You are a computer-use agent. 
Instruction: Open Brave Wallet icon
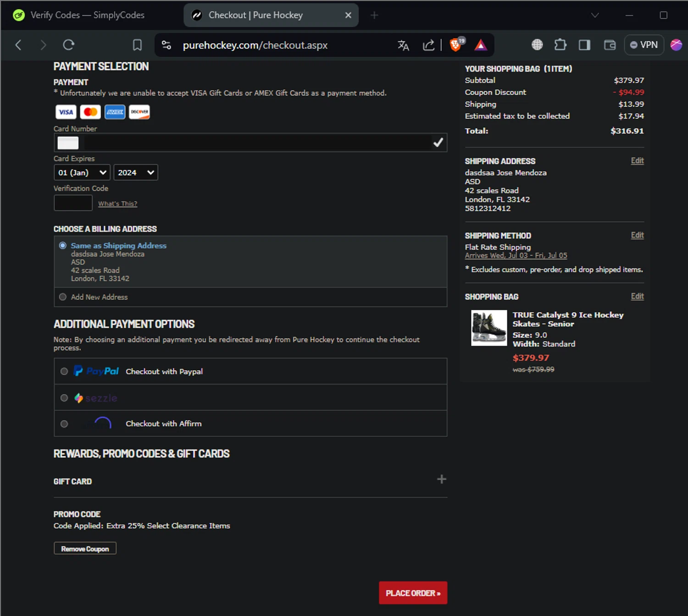click(610, 44)
